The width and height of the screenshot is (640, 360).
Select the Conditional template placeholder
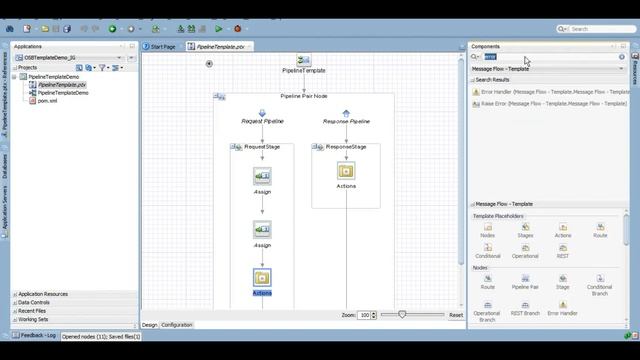488,251
